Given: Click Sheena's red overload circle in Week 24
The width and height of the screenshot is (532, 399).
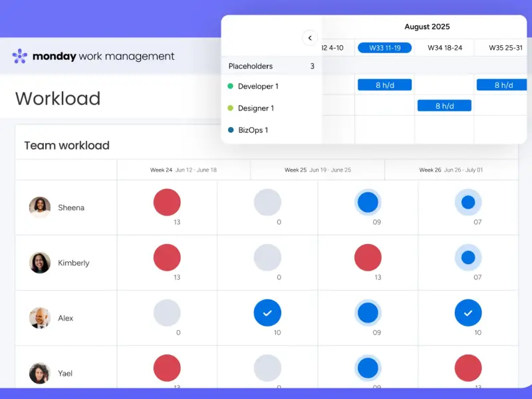Looking at the screenshot, I should tap(167, 202).
